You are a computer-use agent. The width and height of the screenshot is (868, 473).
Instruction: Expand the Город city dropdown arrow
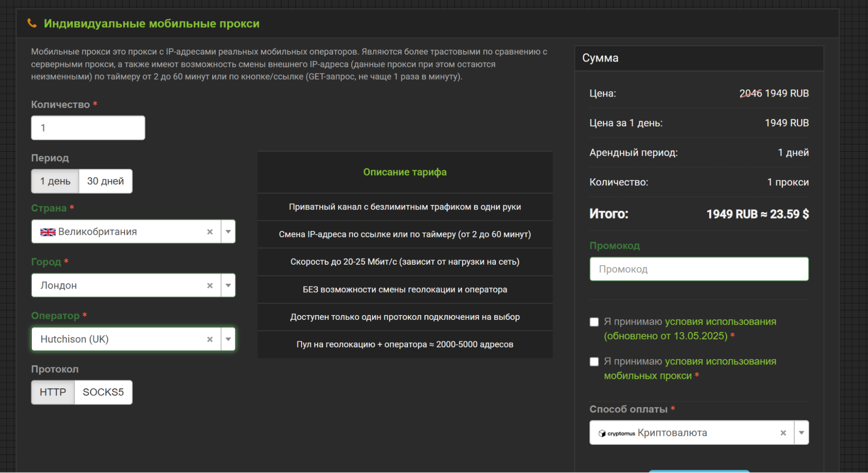228,286
